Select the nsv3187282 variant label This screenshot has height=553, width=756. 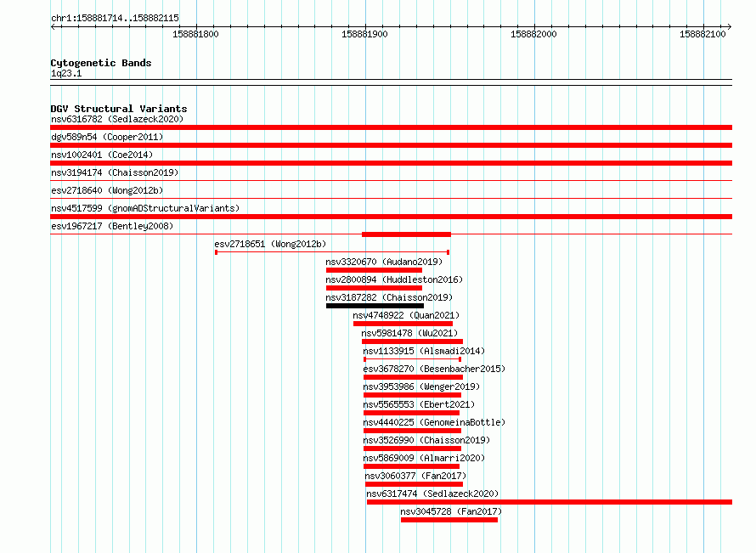[389, 297]
